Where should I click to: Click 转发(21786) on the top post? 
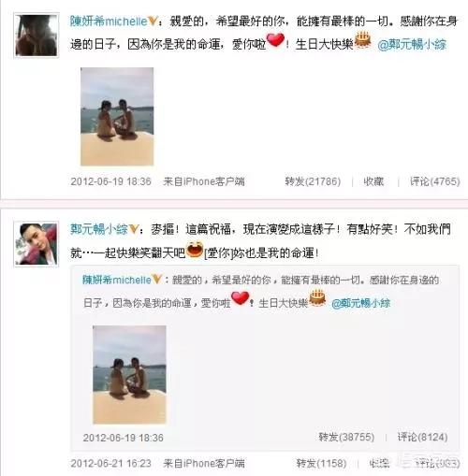[313, 181]
